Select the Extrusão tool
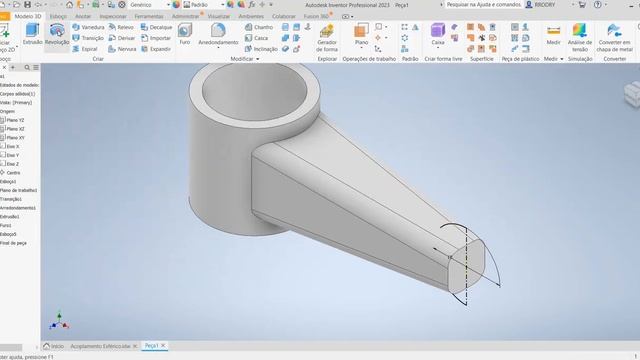Image resolution: width=640 pixels, height=360 pixels. 32,34
